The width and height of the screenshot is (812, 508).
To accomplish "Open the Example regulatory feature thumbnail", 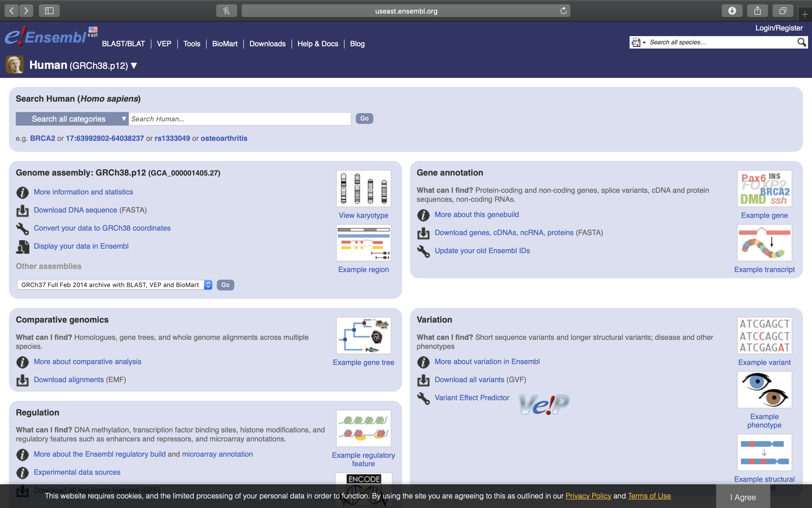I will tap(363, 428).
